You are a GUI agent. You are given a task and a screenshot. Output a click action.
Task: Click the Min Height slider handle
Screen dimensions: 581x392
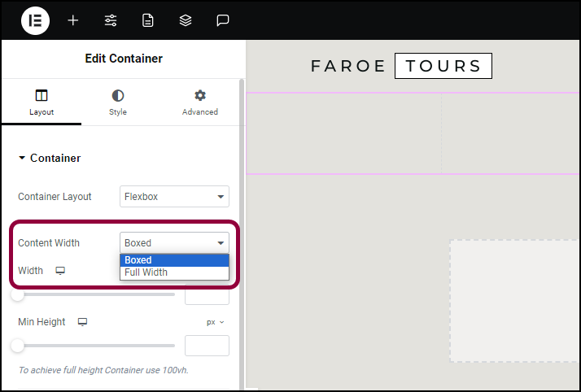(17, 346)
